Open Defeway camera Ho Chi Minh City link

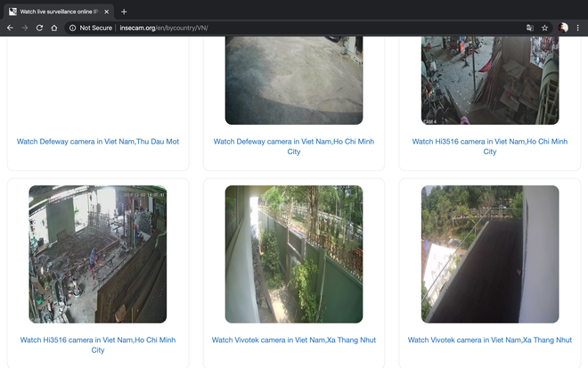pos(294,146)
